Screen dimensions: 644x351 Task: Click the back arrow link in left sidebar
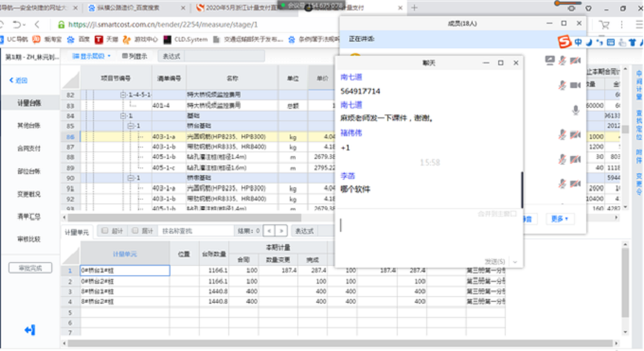tap(19, 80)
